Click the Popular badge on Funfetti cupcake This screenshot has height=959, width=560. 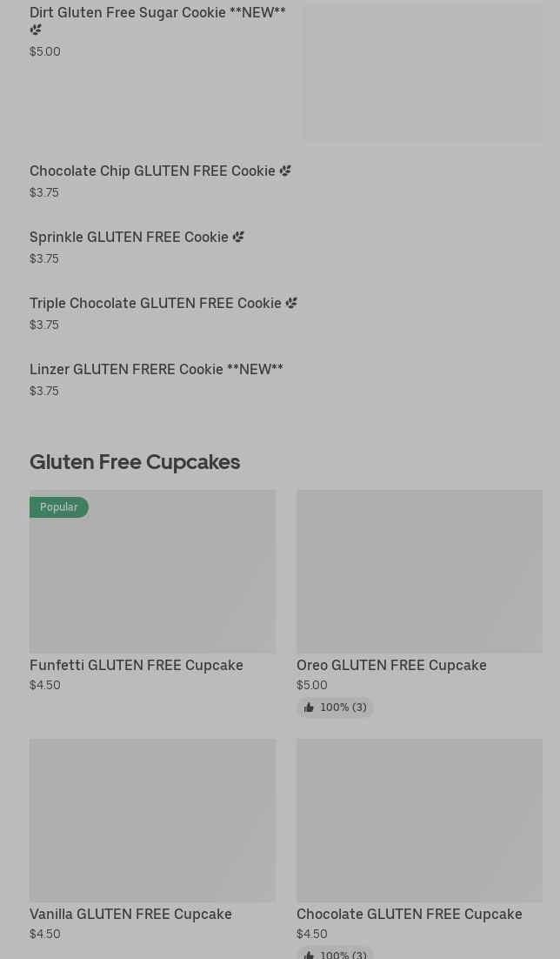point(58,507)
